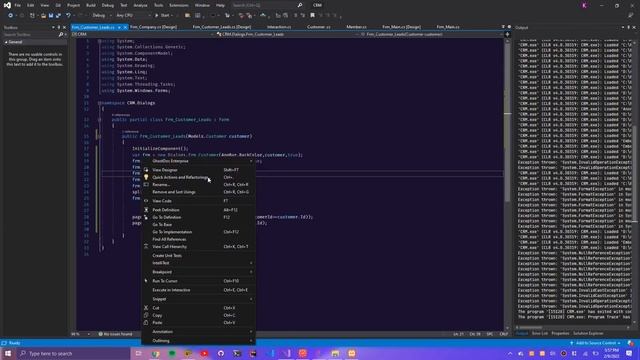
Task: Click the Visual Studio logo icon
Action: [x=7, y=5]
